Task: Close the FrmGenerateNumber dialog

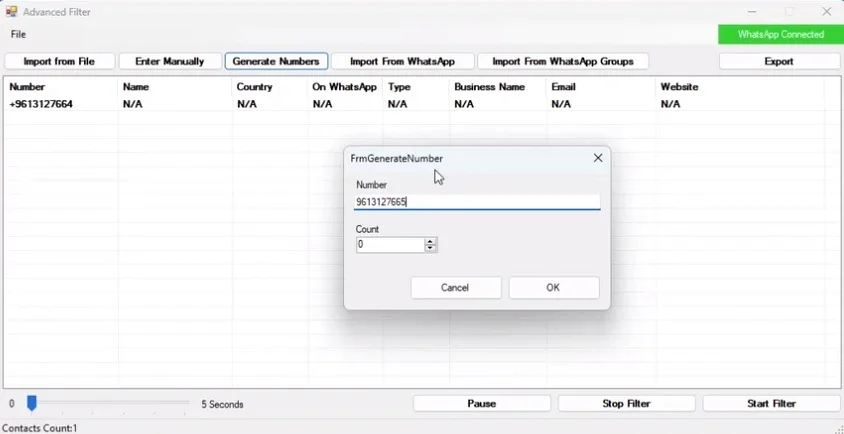Action: (x=597, y=158)
